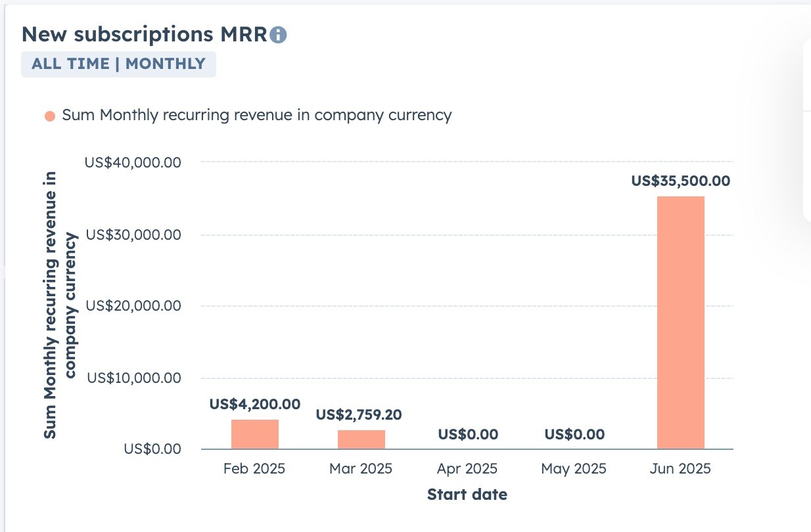Image resolution: width=811 pixels, height=532 pixels.
Task: Click the Apr 2025 axis label
Action: pyautogui.click(x=467, y=469)
